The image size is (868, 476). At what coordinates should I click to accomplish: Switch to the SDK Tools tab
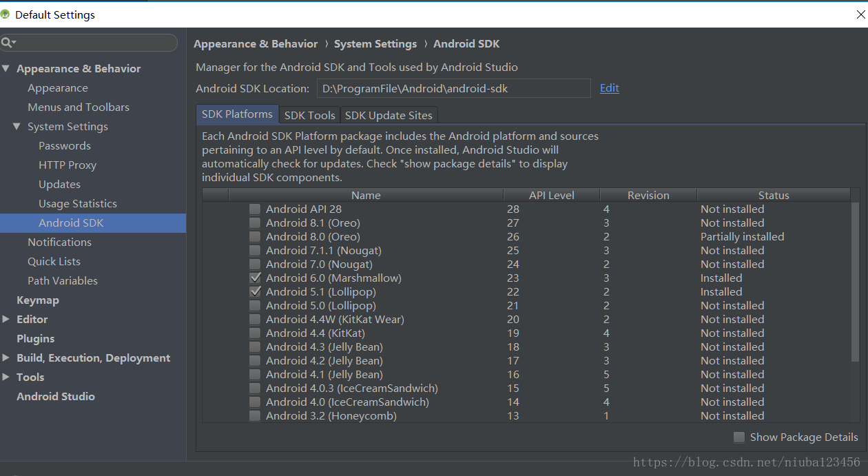[310, 115]
